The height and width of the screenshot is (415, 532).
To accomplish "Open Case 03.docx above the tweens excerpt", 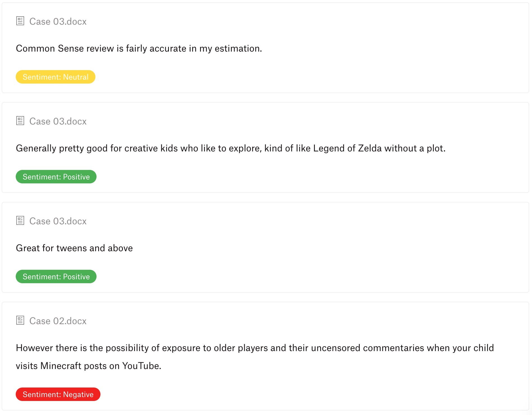I will pyautogui.click(x=58, y=221).
